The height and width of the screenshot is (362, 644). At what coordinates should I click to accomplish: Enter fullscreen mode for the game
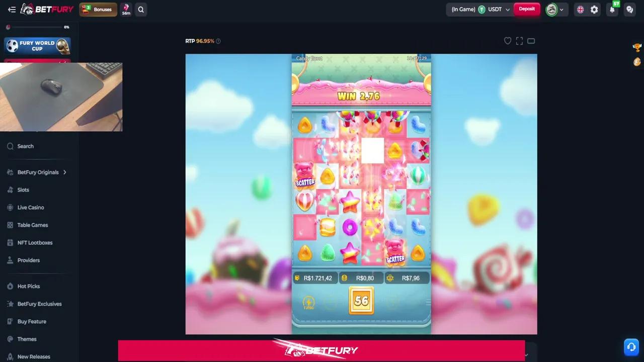[519, 41]
